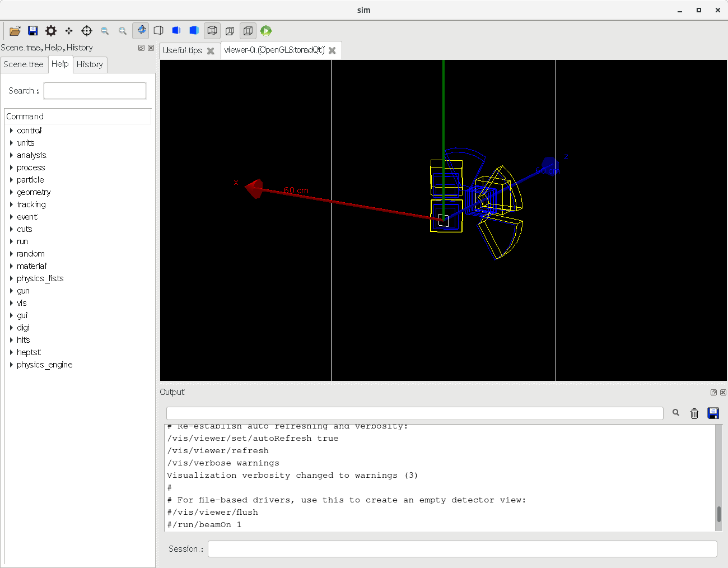This screenshot has width=728, height=568.
Task: Select the gun command entry
Action: [x=23, y=291]
